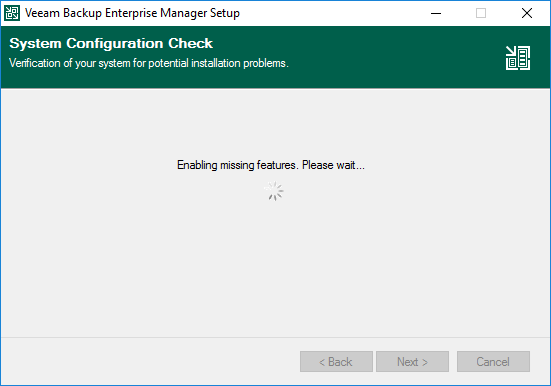
Task: Click the loading spinner indicator
Action: [x=274, y=191]
